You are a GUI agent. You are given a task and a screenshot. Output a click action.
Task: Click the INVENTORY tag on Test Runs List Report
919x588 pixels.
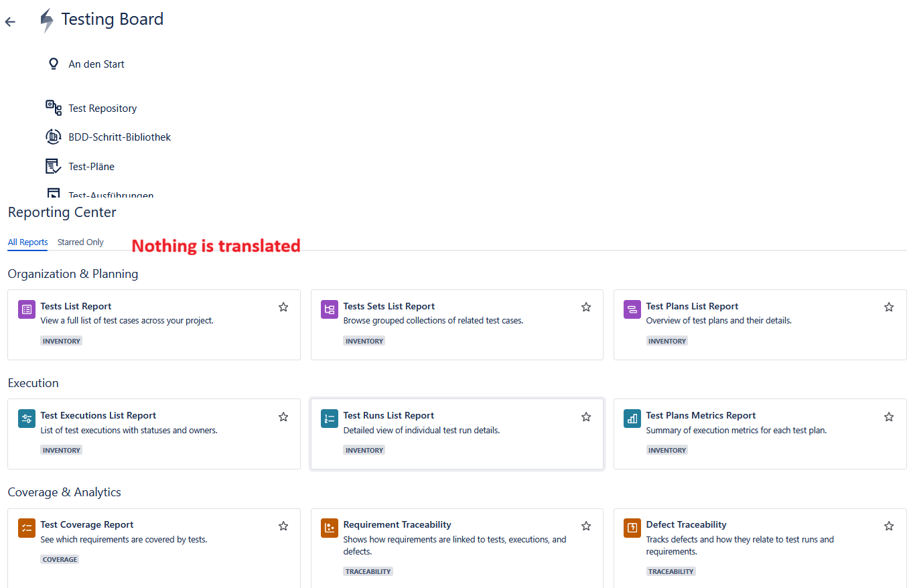(364, 450)
